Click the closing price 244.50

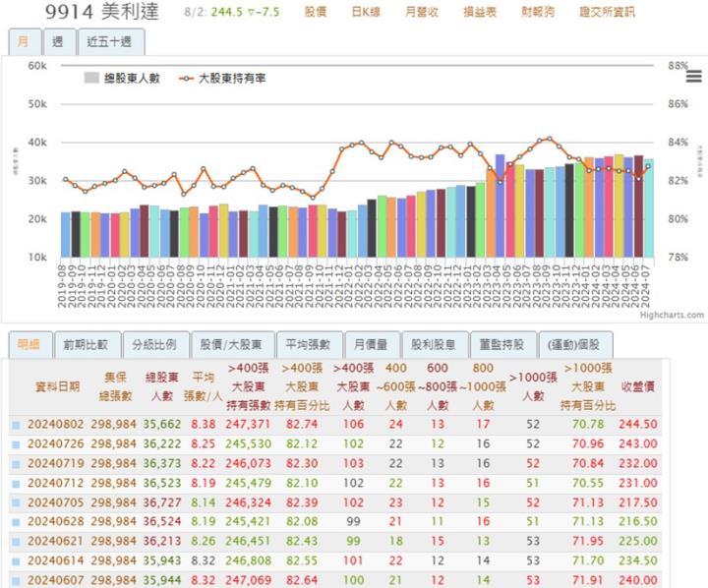[x=637, y=425]
